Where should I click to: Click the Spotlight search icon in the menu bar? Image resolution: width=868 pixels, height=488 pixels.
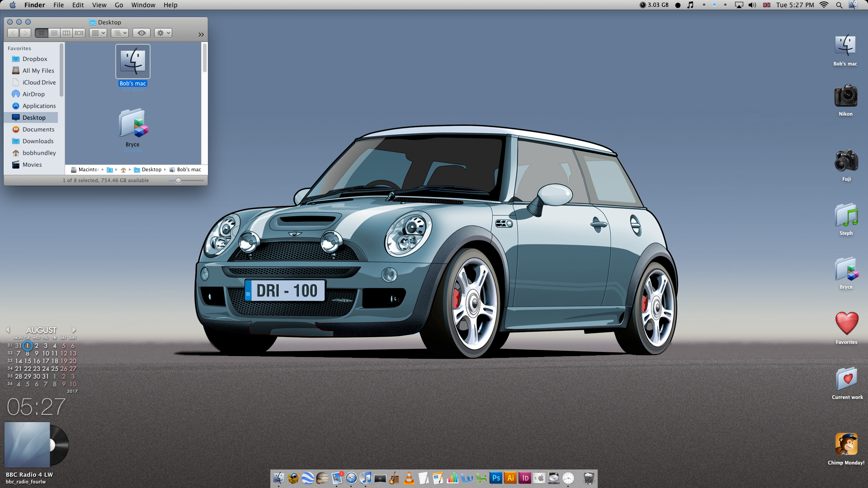coord(839,5)
